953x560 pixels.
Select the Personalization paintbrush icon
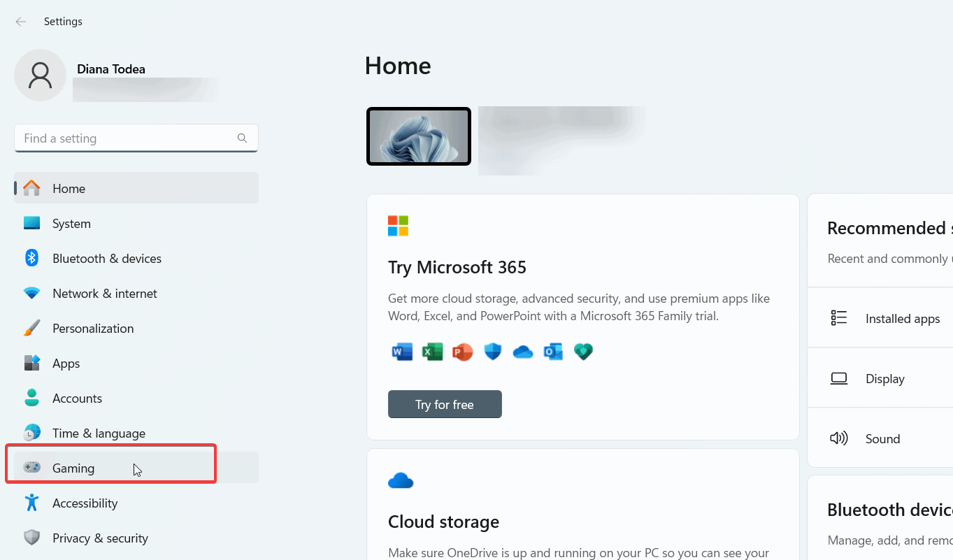coord(32,329)
